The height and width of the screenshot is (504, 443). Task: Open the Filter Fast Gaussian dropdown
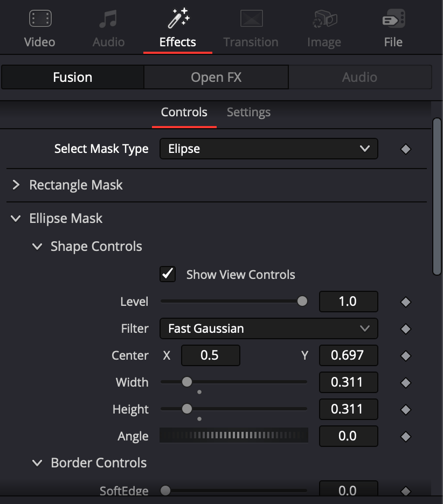pyautogui.click(x=268, y=328)
